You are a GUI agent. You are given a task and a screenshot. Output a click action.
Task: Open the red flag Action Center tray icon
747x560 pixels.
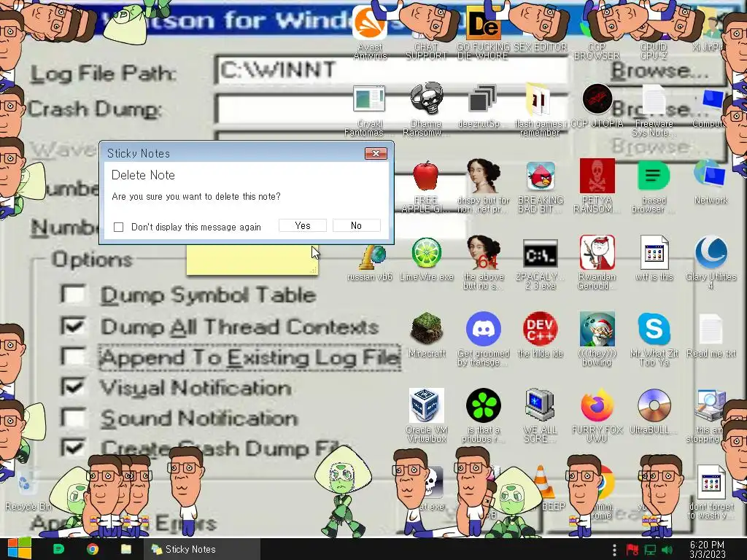632,550
